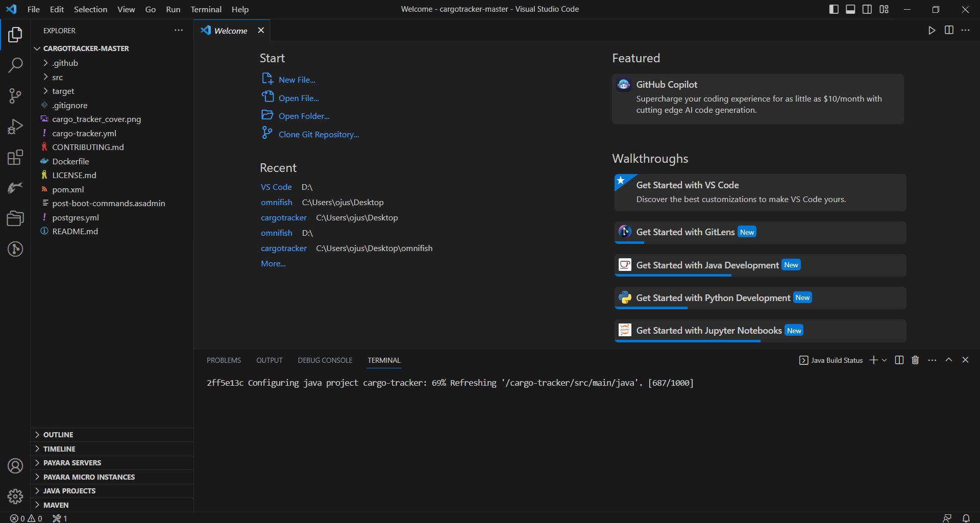This screenshot has height=523, width=980.
Task: Click the Open Folder link
Action: coord(304,116)
